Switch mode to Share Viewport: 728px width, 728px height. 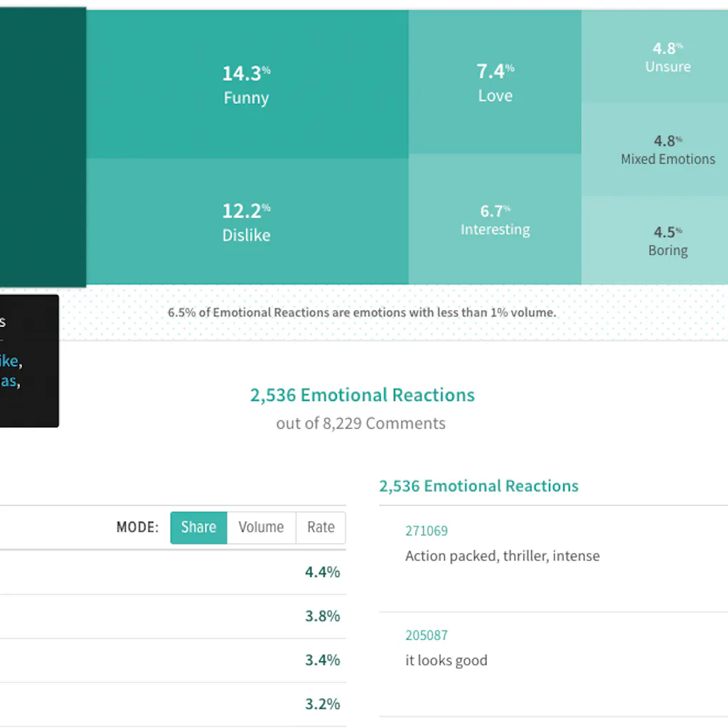point(198,528)
